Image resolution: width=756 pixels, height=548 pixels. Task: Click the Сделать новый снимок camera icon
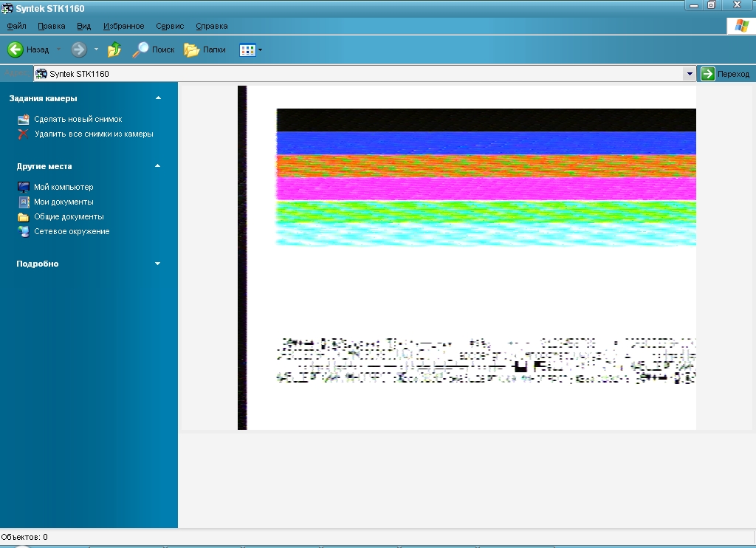23,119
